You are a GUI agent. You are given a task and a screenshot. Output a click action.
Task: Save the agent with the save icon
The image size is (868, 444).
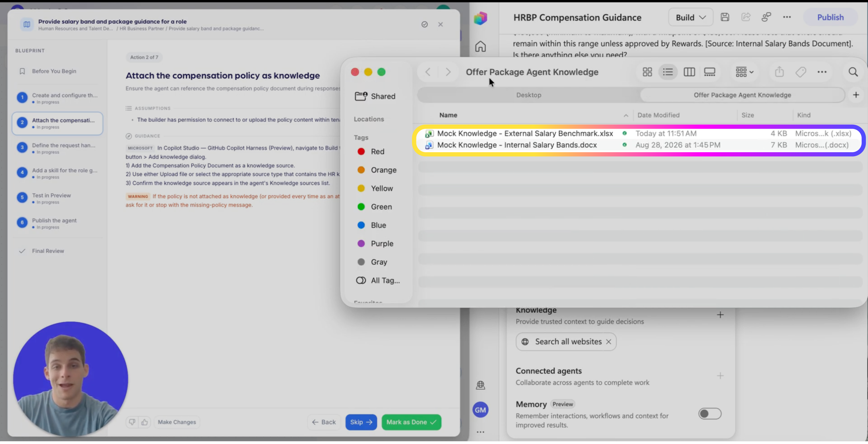[725, 17]
